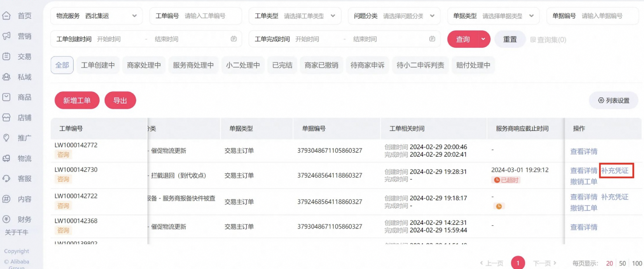Open the 首页 home icon in sidebar
644x269 pixels.
[6, 15]
